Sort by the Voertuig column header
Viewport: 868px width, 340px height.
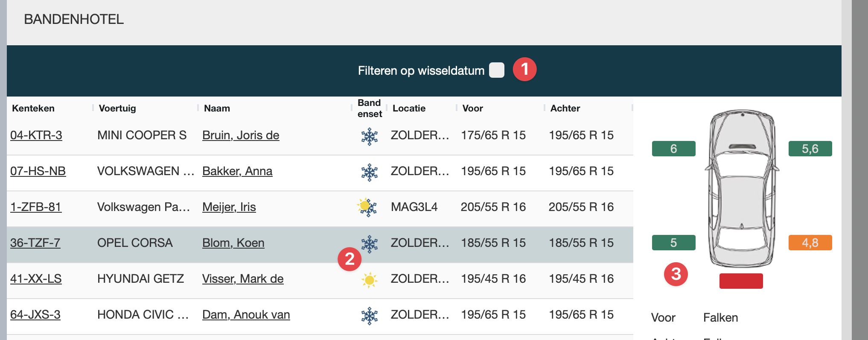click(x=117, y=108)
